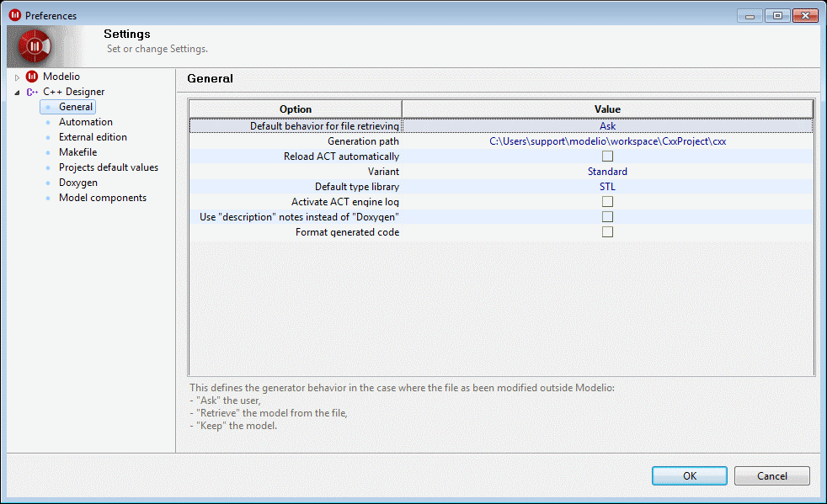Close the Preferences window
Screen dimensions: 827x504
(805, 16)
